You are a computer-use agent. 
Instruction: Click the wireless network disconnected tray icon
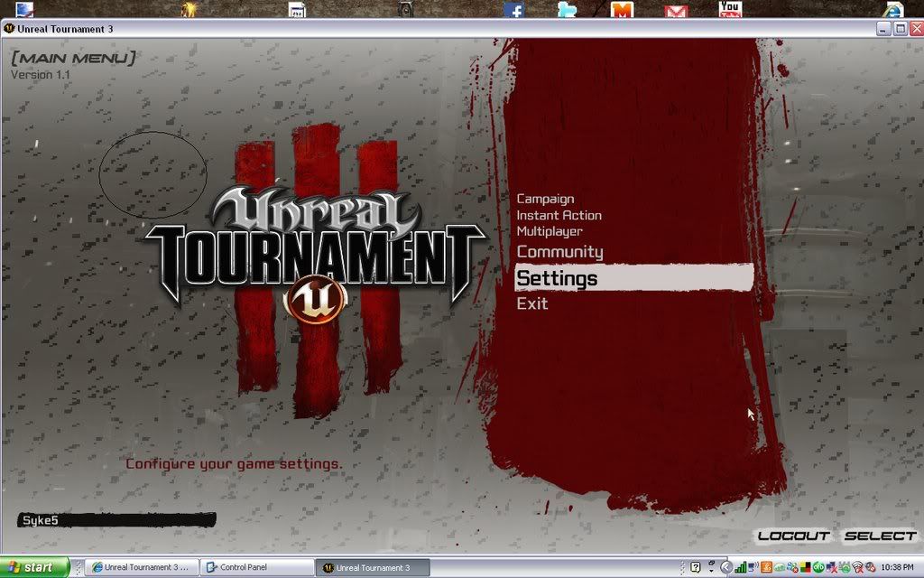[x=857, y=568]
